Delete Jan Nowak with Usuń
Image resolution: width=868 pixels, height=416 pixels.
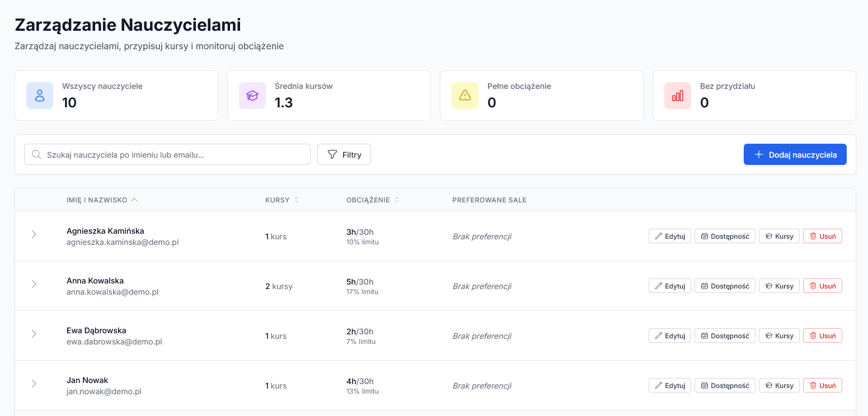click(822, 385)
